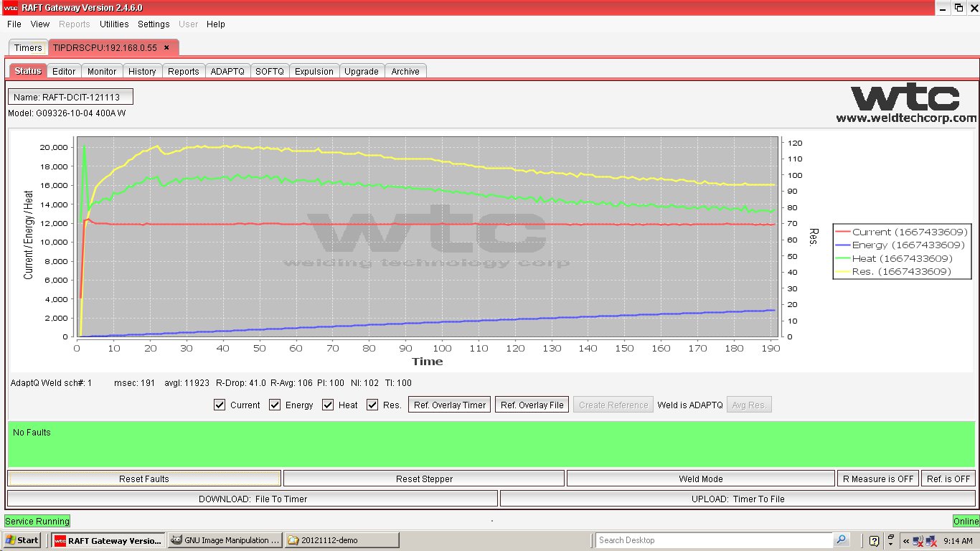Screen dimensions: 980x551
Task: Switch to the Monitor tab
Action: [x=102, y=71]
